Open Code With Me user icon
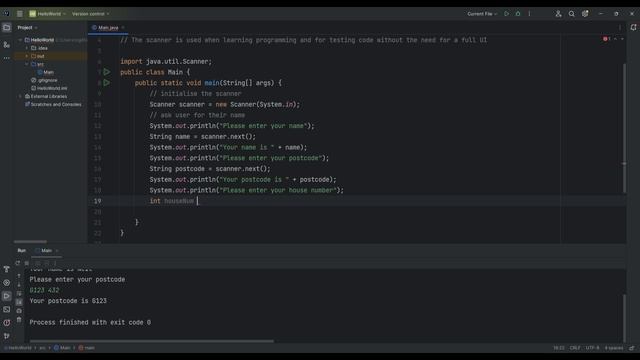This screenshot has height=360, width=640. [x=558, y=13]
